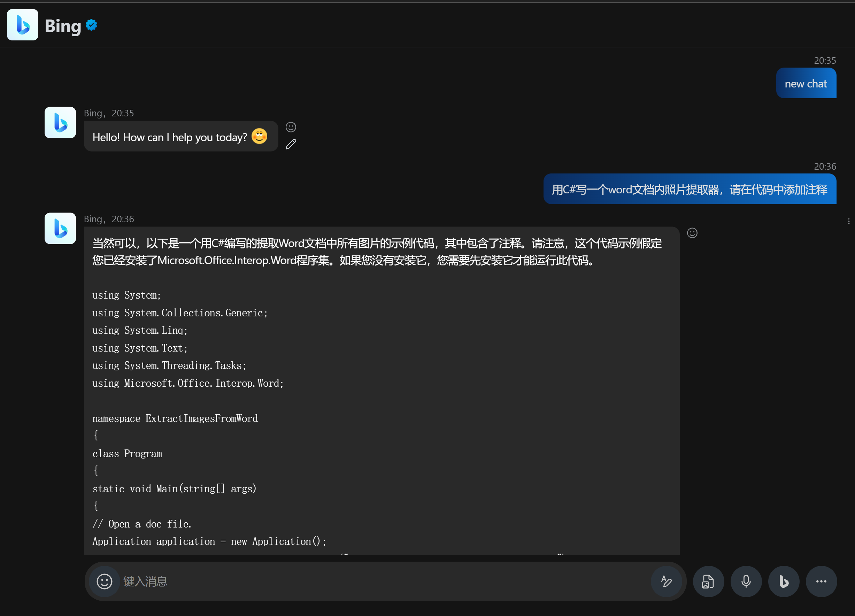Click 'using System.Threading.Tasks;' line
This screenshot has height=616, width=855.
coord(170,365)
